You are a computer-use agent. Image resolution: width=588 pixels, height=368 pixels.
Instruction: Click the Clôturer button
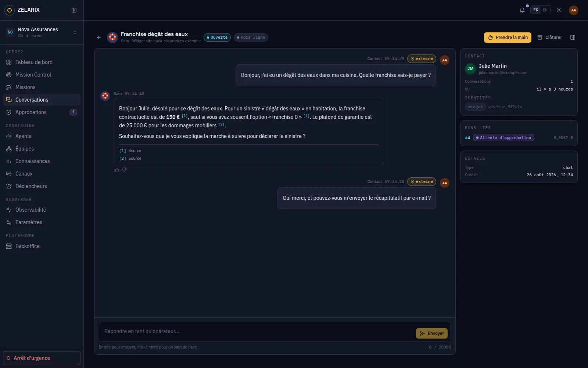550,38
